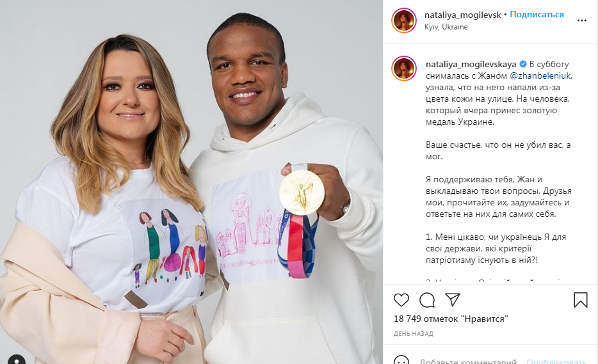Like the post with the heart icon
The width and height of the screenshot is (598, 364).
click(401, 300)
